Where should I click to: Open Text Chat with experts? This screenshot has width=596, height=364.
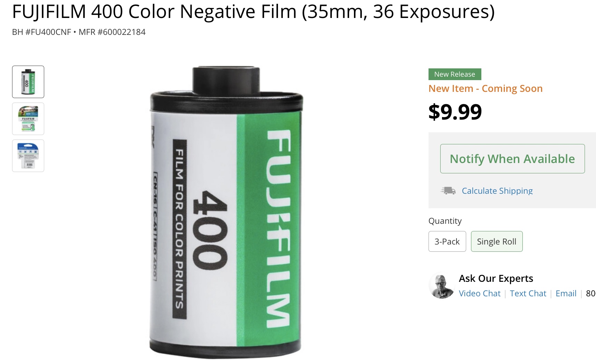528,293
